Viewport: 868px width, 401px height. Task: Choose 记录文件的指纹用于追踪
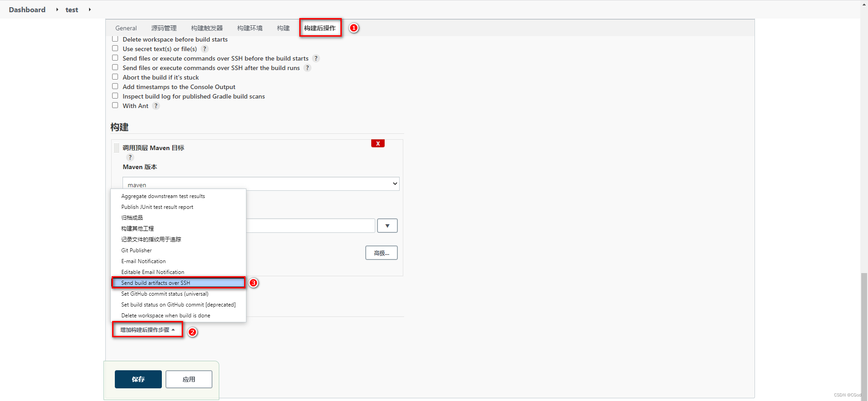[179, 240]
